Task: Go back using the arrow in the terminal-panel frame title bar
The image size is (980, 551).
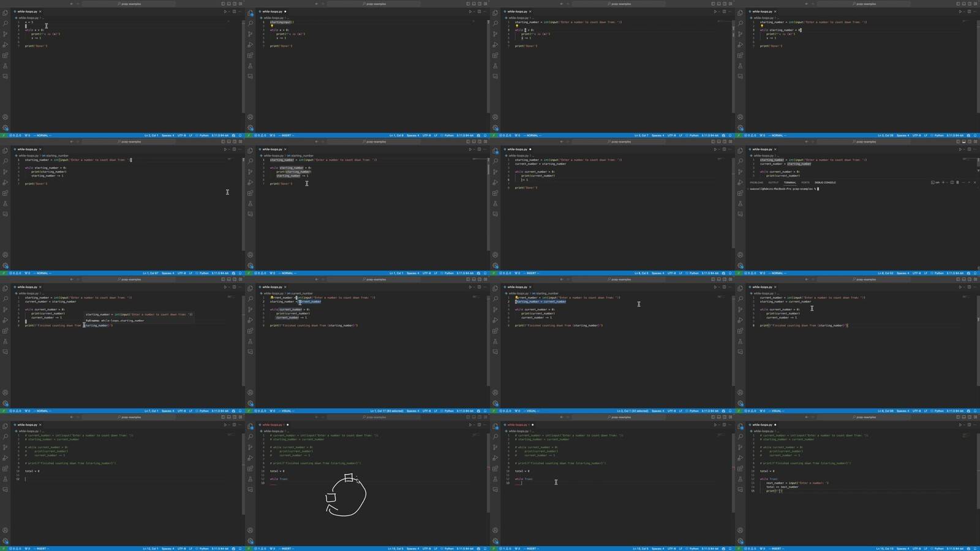Action: (807, 141)
